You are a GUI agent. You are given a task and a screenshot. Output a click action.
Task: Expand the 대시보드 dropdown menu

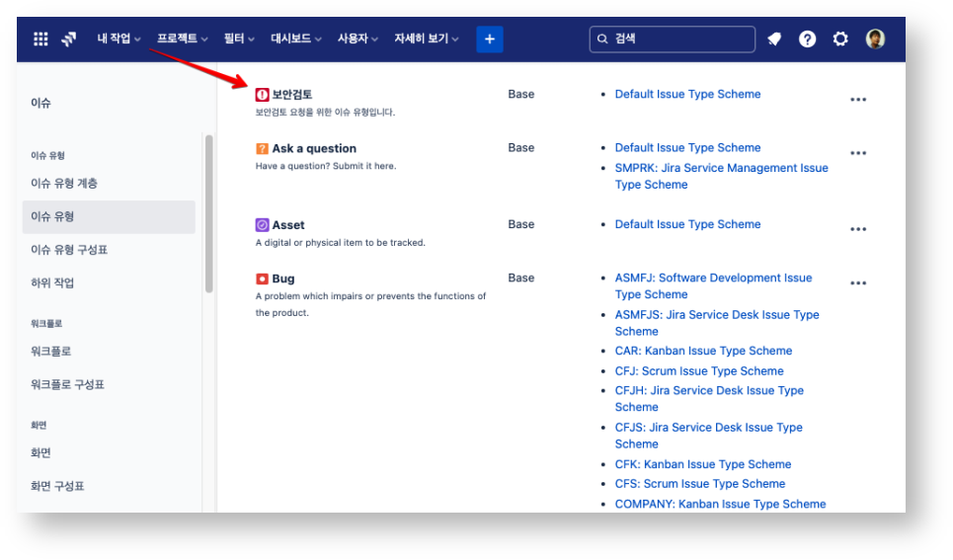(296, 40)
